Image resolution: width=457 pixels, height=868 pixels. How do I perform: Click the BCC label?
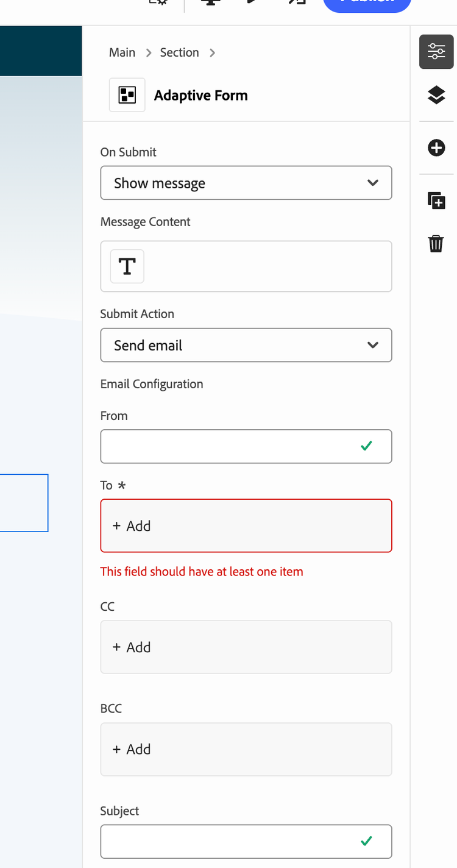coord(111,709)
